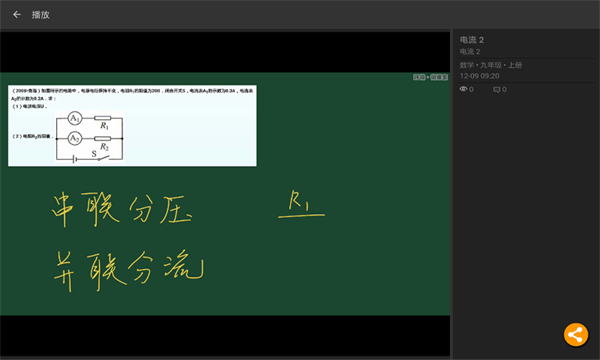Click ammeter A2 symbol in circuit diagram
Viewport: 600px width, 360px height.
pyautogui.click(x=75, y=138)
